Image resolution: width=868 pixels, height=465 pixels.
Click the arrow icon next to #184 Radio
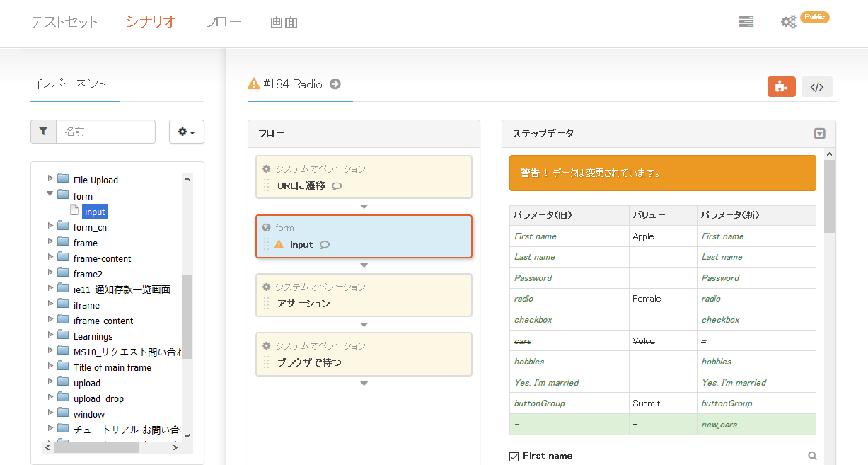click(x=335, y=84)
